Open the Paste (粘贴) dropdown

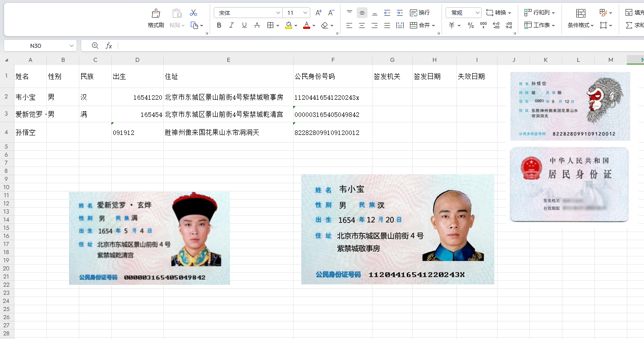[x=183, y=26]
